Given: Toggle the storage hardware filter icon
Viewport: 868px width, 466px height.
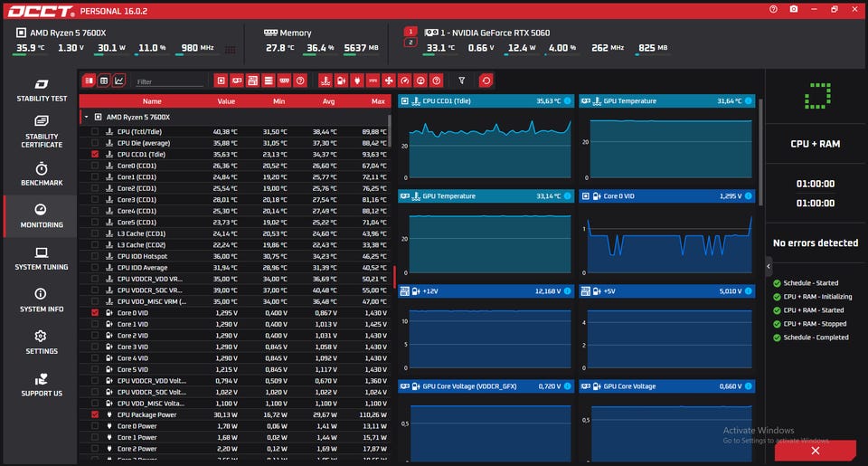Looking at the screenshot, I should [x=269, y=81].
